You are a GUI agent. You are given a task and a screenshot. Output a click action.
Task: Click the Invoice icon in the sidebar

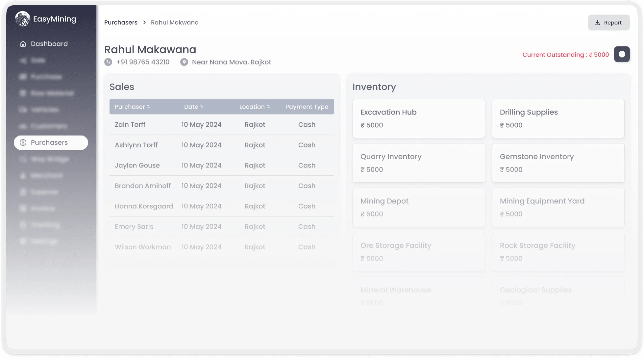point(23,208)
